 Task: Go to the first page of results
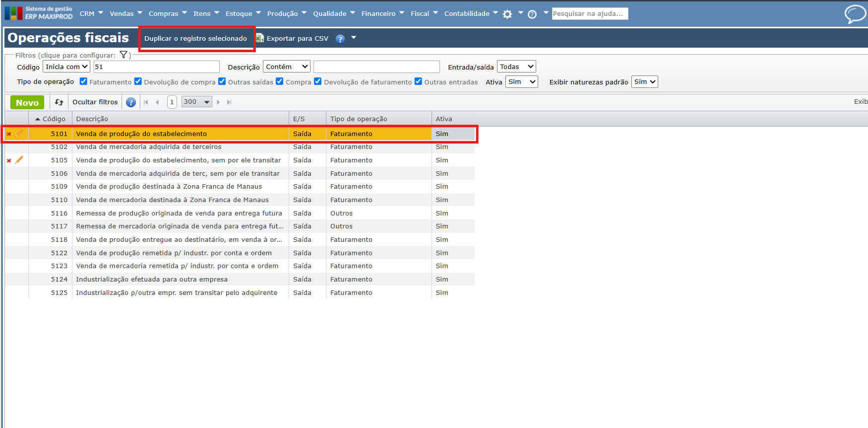[x=146, y=102]
